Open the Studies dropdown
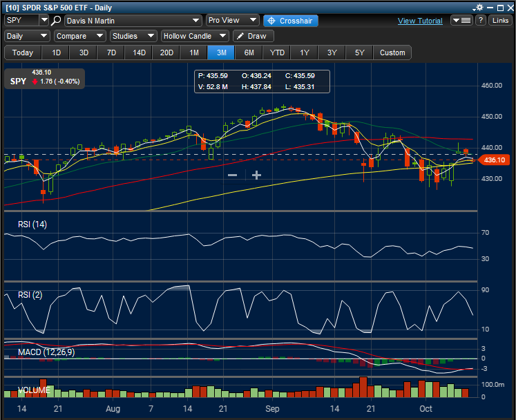The image size is (516, 420). (133, 36)
